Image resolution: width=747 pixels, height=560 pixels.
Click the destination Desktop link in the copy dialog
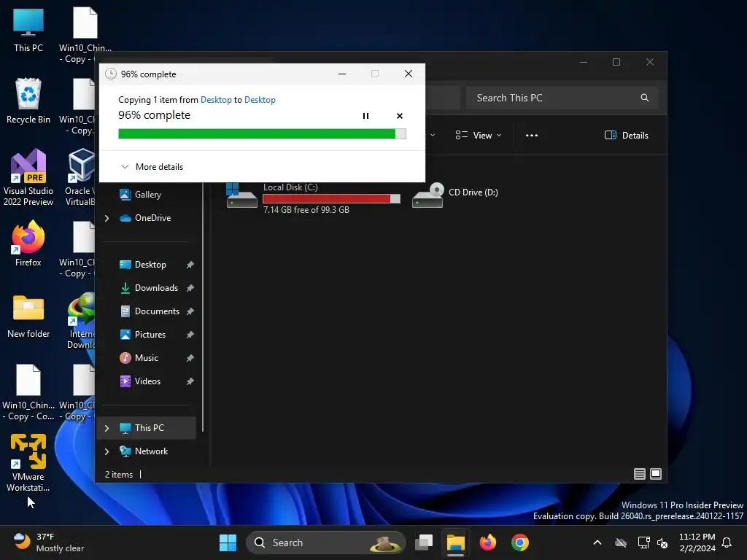click(x=260, y=99)
